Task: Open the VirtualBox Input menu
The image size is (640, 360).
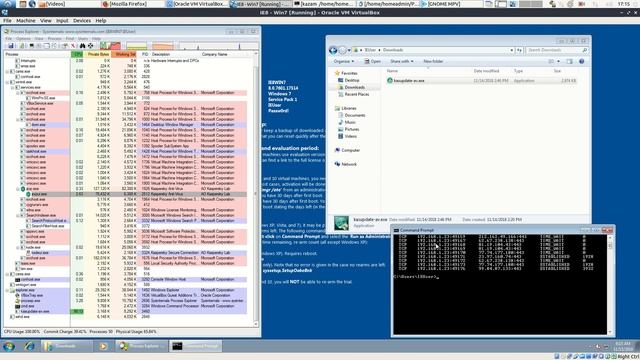Action: pos(62,20)
